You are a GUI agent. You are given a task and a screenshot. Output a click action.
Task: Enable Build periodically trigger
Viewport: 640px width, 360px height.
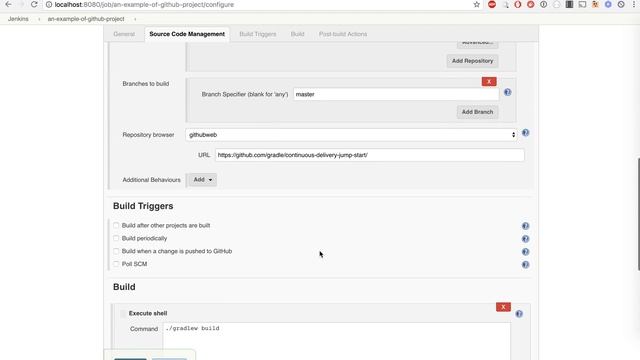116,238
